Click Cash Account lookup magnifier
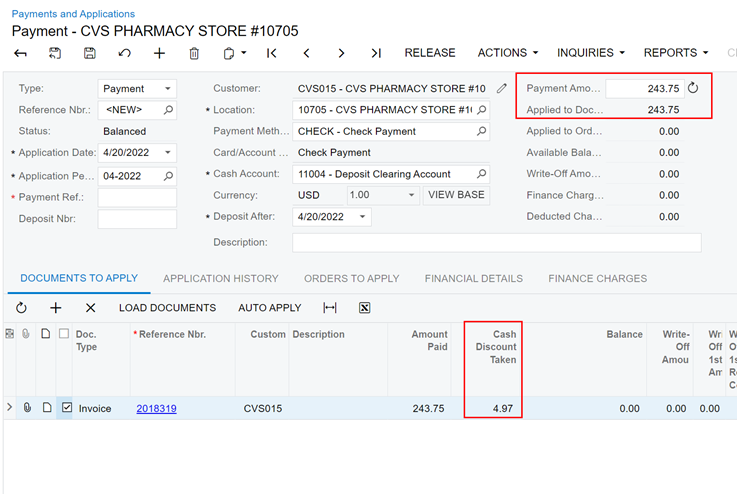The height and width of the screenshot is (494, 738). 481,174
